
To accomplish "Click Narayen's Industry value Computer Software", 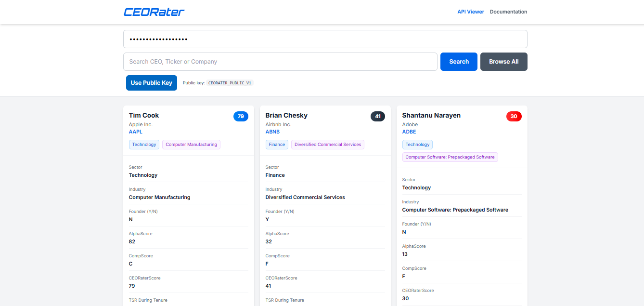I will tap(455, 210).
